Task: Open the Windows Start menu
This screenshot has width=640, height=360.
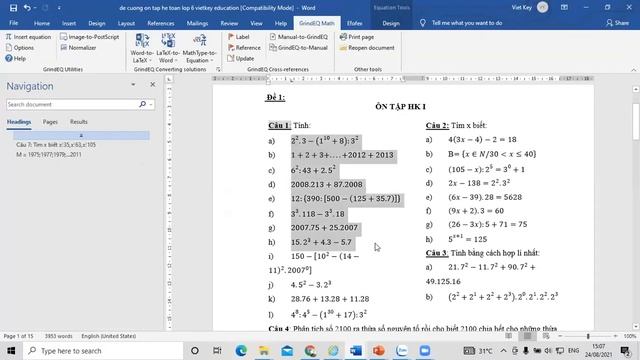Action: (x=11, y=351)
